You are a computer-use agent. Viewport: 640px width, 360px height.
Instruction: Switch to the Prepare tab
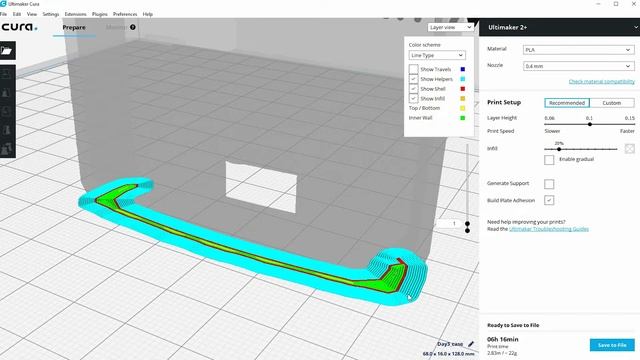74,27
